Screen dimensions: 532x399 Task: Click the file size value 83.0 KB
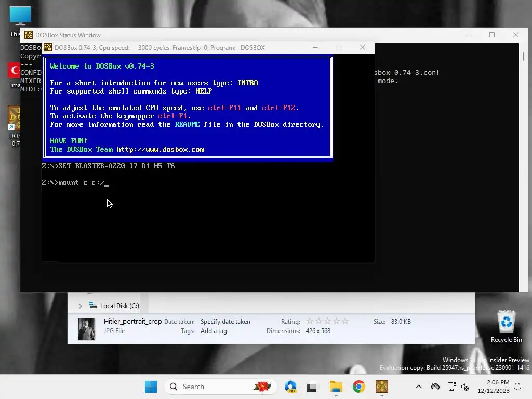click(x=401, y=321)
